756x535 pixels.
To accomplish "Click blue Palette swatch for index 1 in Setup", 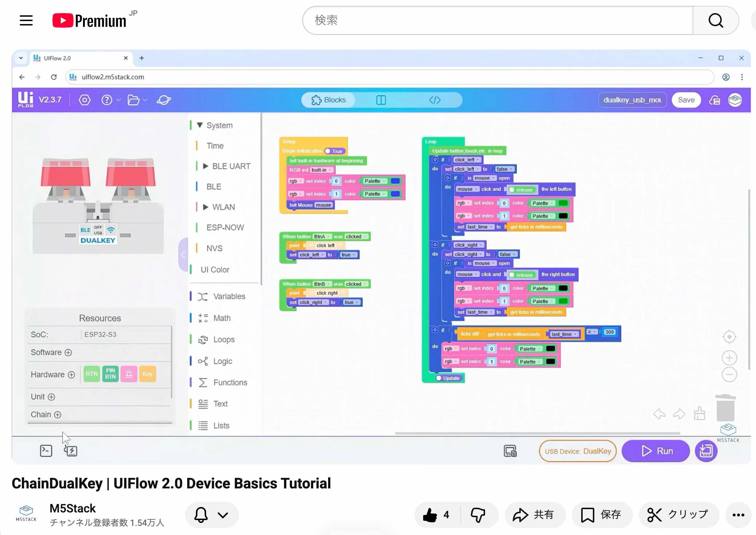I will point(395,194).
